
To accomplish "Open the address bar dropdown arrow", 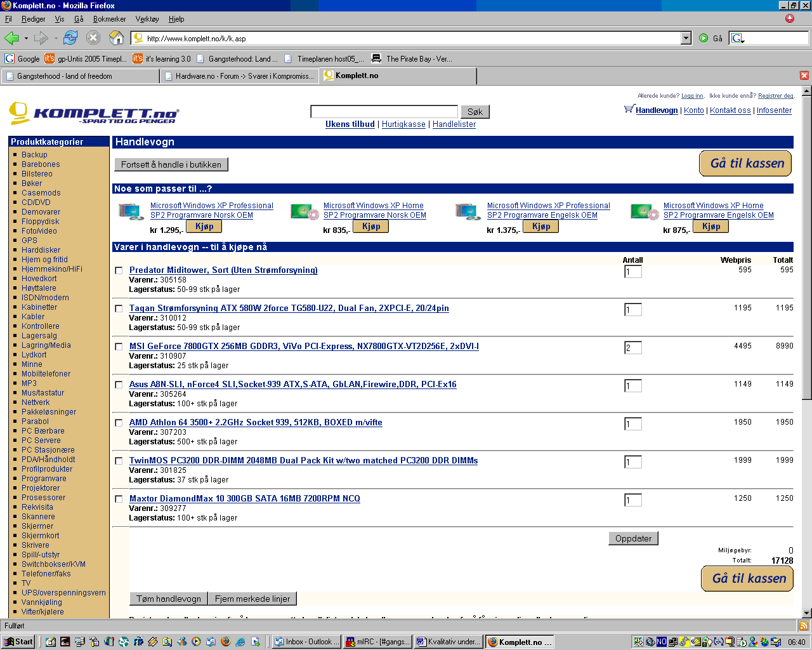I will (x=686, y=38).
